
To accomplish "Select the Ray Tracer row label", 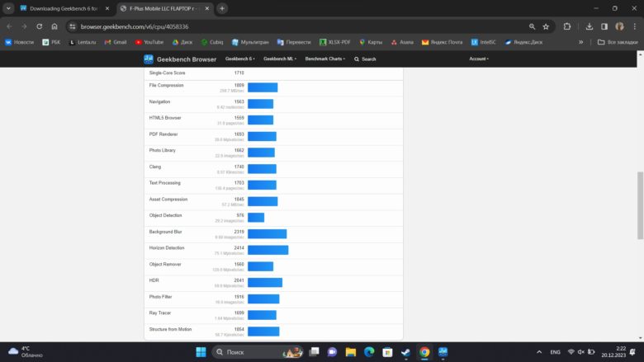I will pos(160,313).
